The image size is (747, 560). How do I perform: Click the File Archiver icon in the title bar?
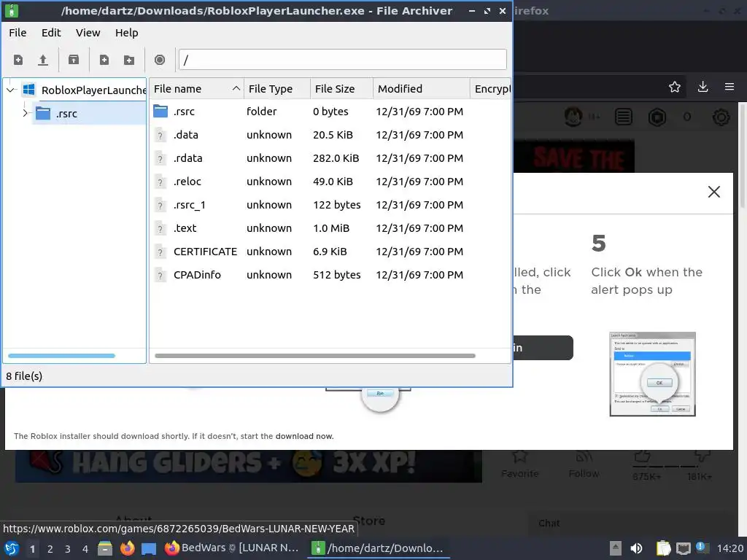(x=12, y=10)
